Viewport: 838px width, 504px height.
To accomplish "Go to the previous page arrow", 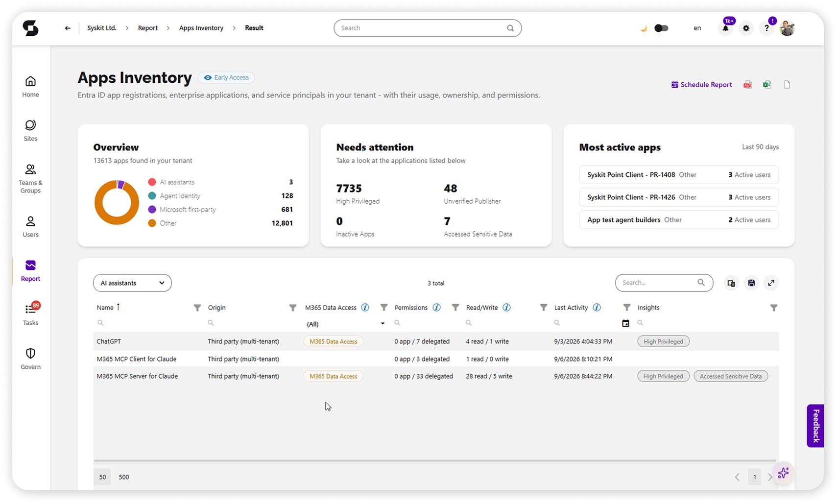I will [x=737, y=477].
